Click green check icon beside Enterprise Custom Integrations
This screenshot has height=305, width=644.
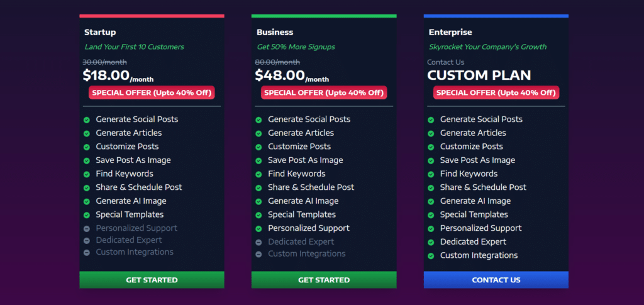tap(431, 256)
